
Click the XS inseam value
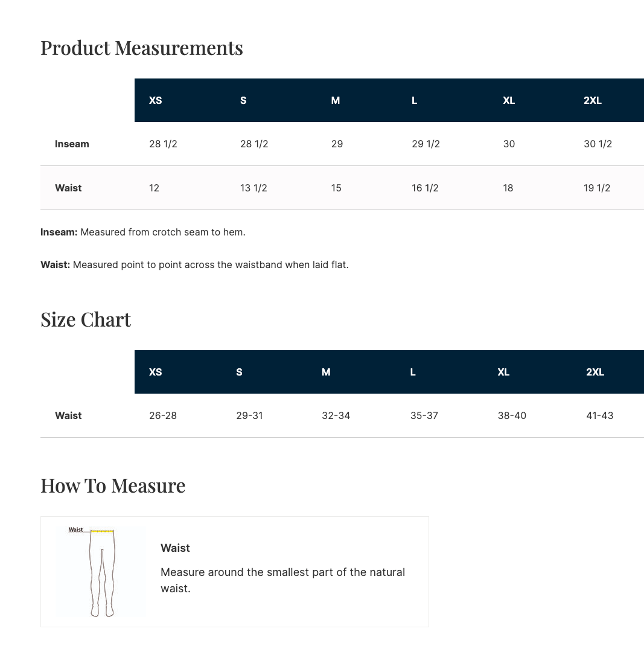(x=163, y=144)
